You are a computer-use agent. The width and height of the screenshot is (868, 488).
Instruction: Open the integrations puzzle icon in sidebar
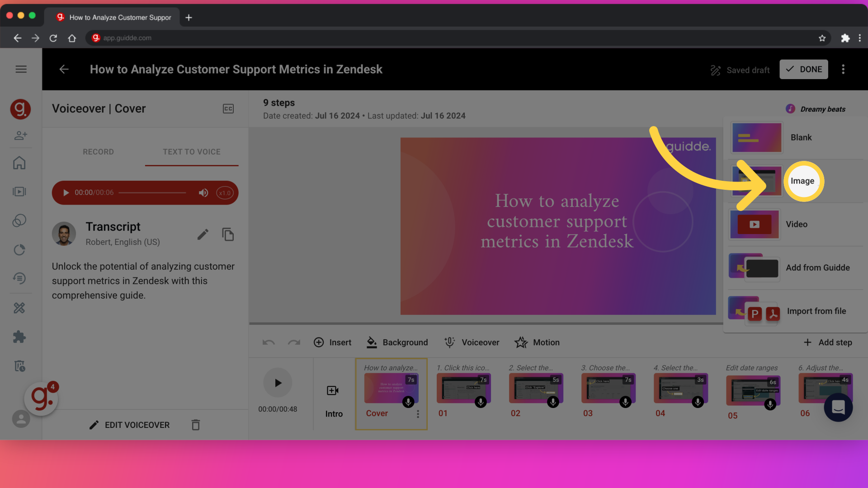[x=19, y=337]
